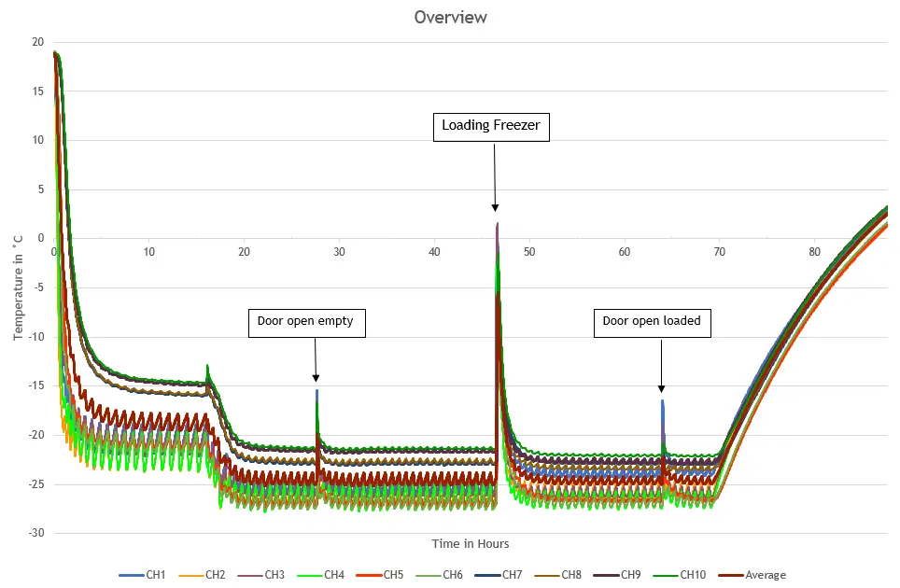The height and width of the screenshot is (588, 900).
Task: Select the Temperature in °C axis title
Action: coord(19,287)
